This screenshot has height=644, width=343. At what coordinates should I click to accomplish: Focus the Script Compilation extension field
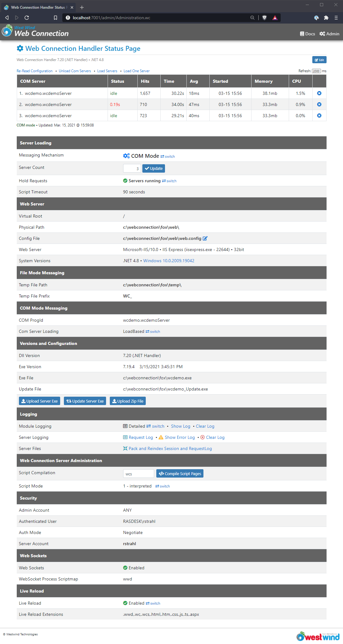click(139, 474)
